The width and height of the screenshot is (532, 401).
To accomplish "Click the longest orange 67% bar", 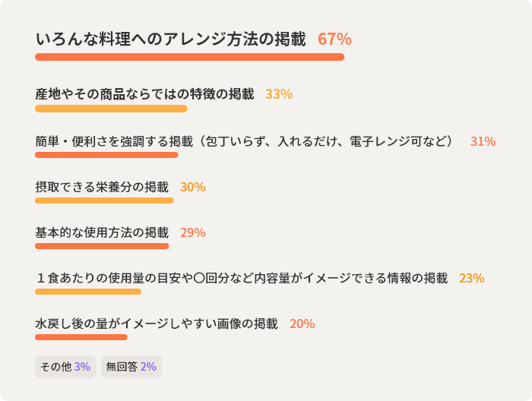I will (x=189, y=57).
